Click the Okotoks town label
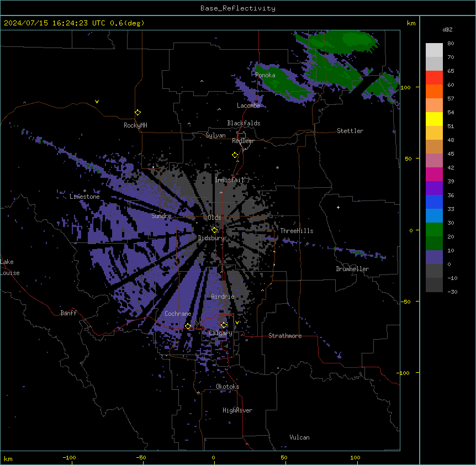The image size is (476, 465). (228, 387)
